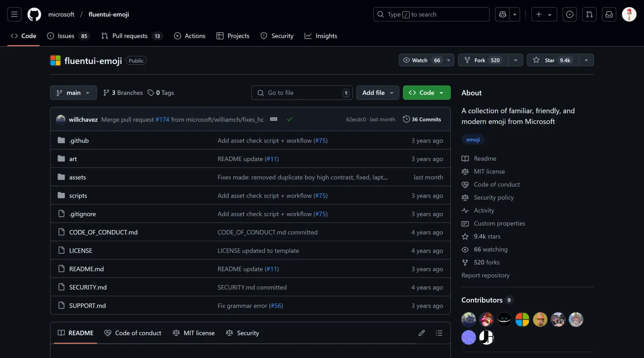Open the Watch notifications dropdown
Viewport: 644px width, 358px height.
(x=427, y=60)
